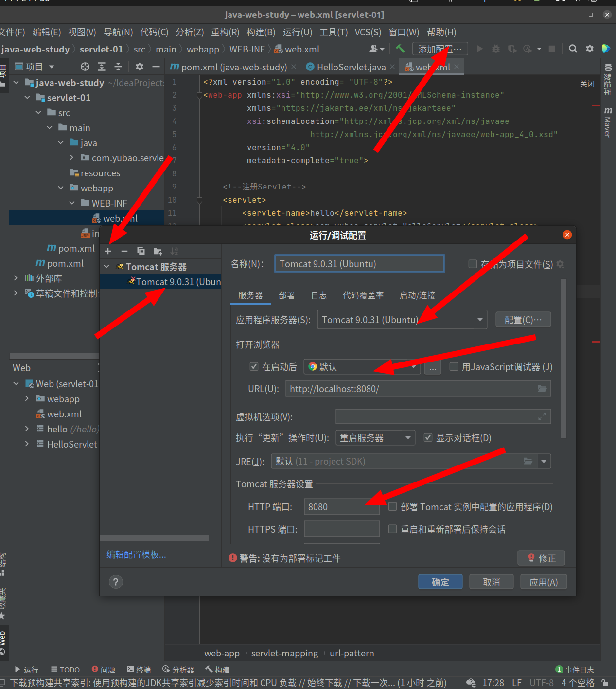Open the On Update action dropdown

coord(375,438)
